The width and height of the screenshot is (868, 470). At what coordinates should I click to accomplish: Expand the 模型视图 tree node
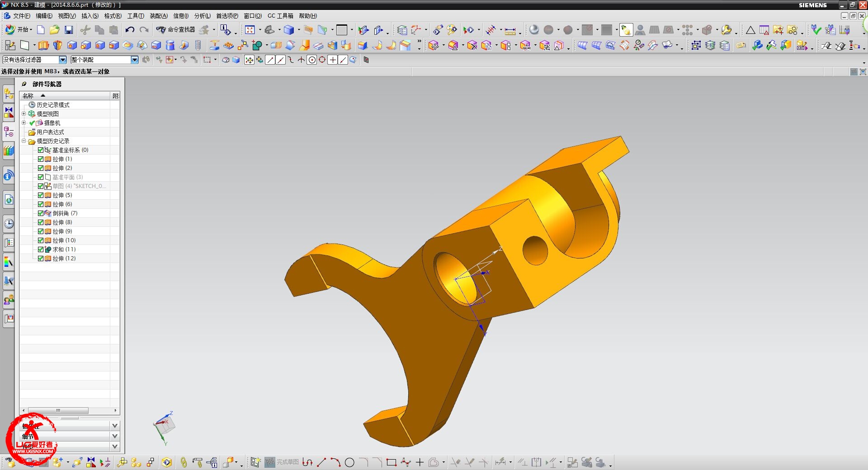[x=24, y=114]
